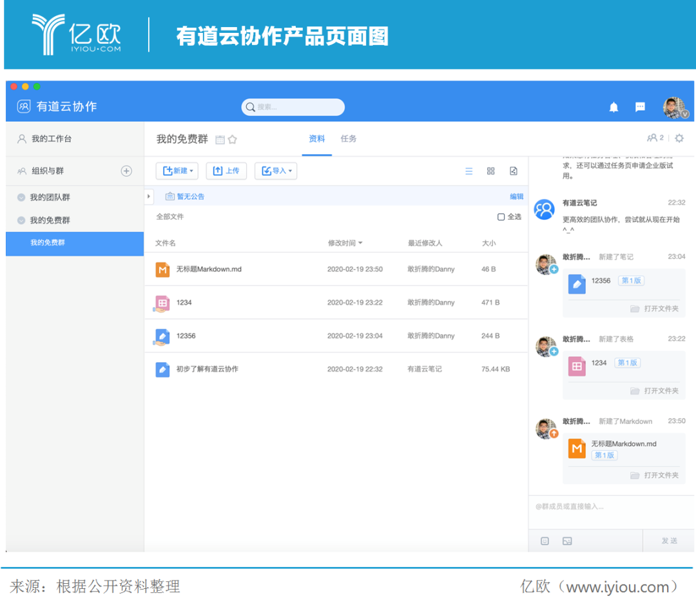The width and height of the screenshot is (696, 616).
Task: Open folder link under 12356 card
Action: (x=655, y=309)
